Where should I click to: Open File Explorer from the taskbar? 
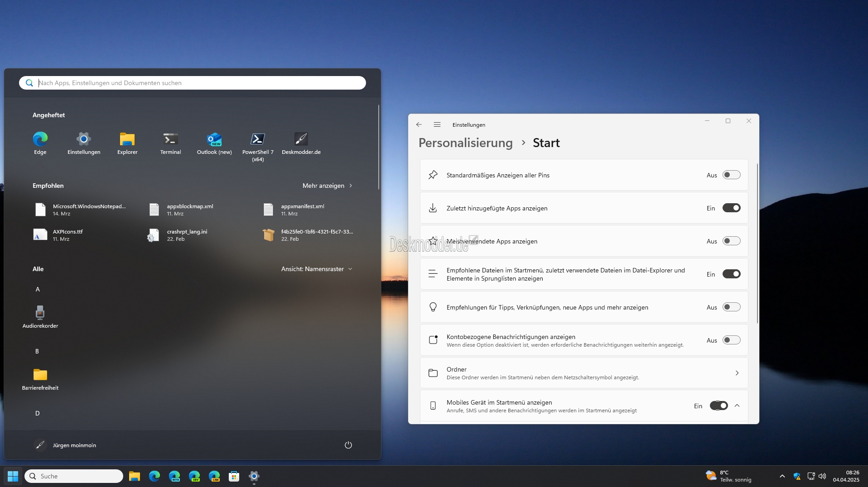[x=135, y=476]
